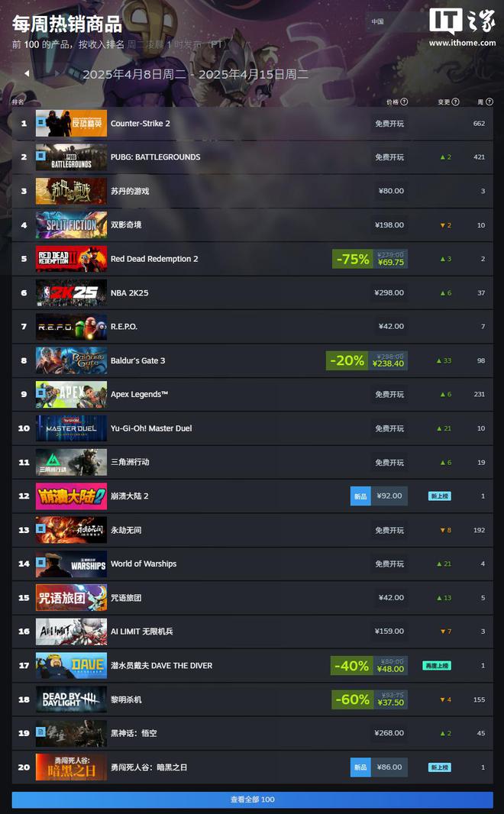This screenshot has height=814, width=504.
Task: Click the previous week arrow
Action: 27,74
